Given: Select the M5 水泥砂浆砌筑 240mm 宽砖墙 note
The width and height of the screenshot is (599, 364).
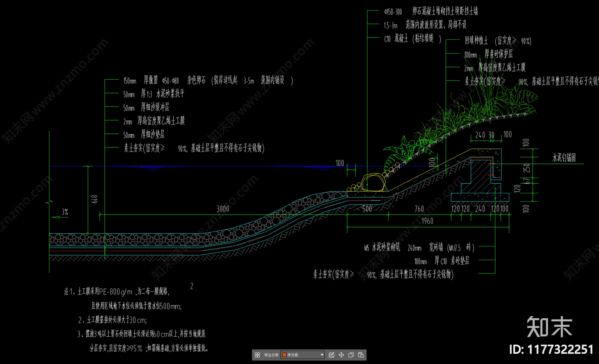Looking at the screenshot, I should coord(419,247).
